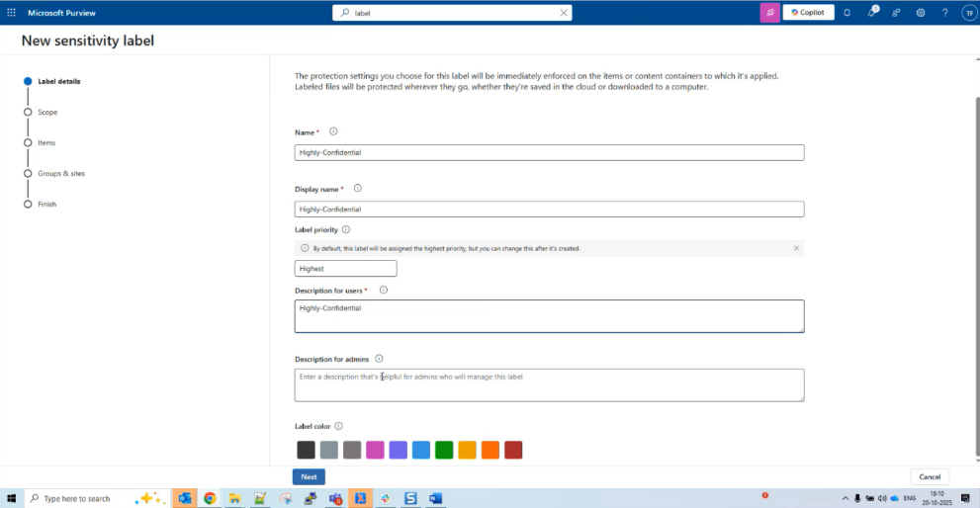Pick the pink label color swatch
980x508 pixels.
click(375, 450)
